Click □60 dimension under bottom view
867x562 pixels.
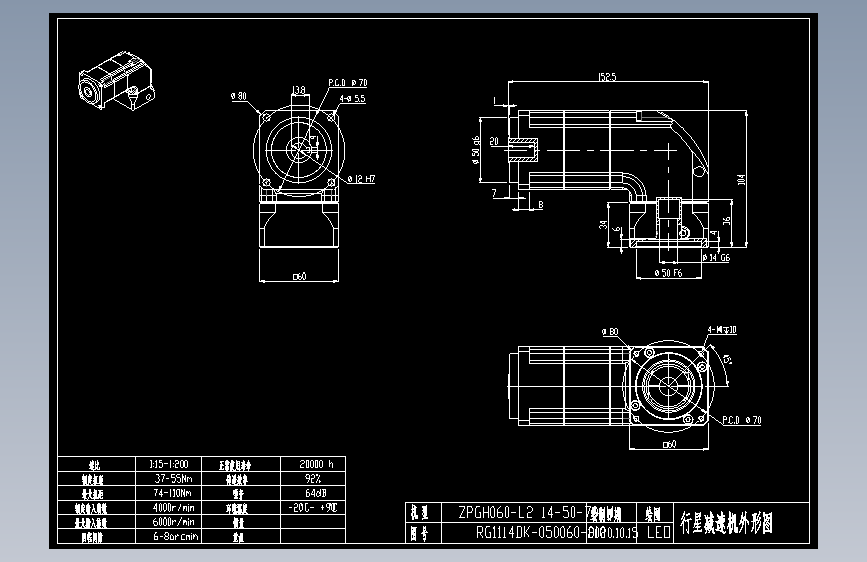(x=669, y=444)
